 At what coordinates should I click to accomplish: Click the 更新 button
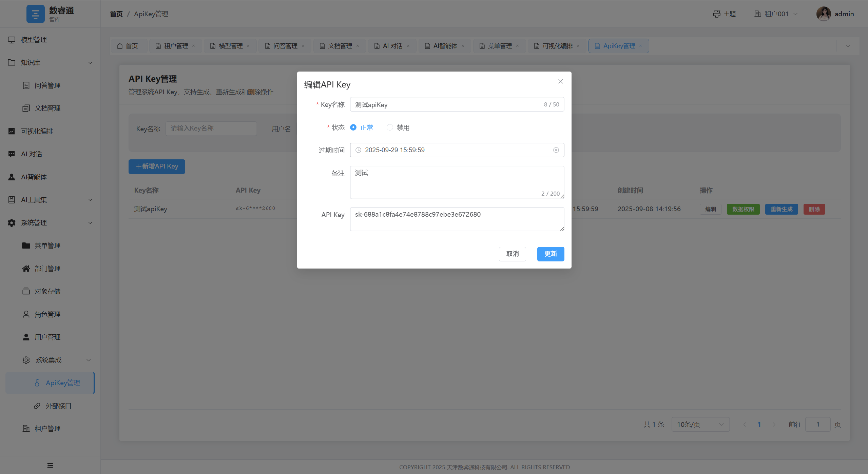pos(550,254)
